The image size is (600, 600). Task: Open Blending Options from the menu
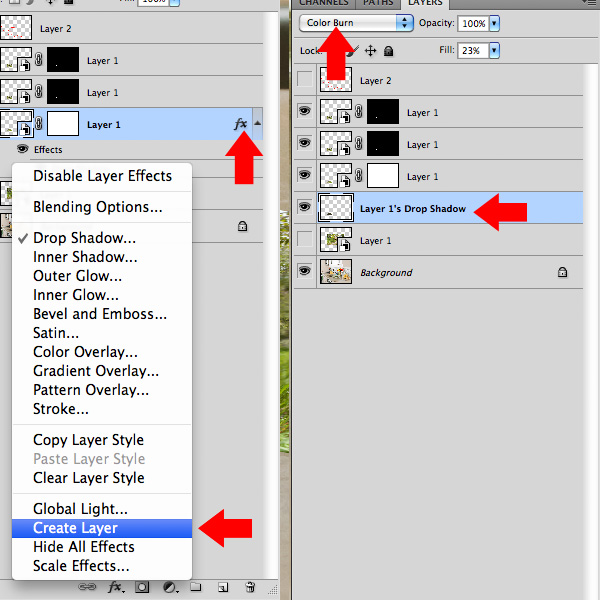(x=102, y=207)
